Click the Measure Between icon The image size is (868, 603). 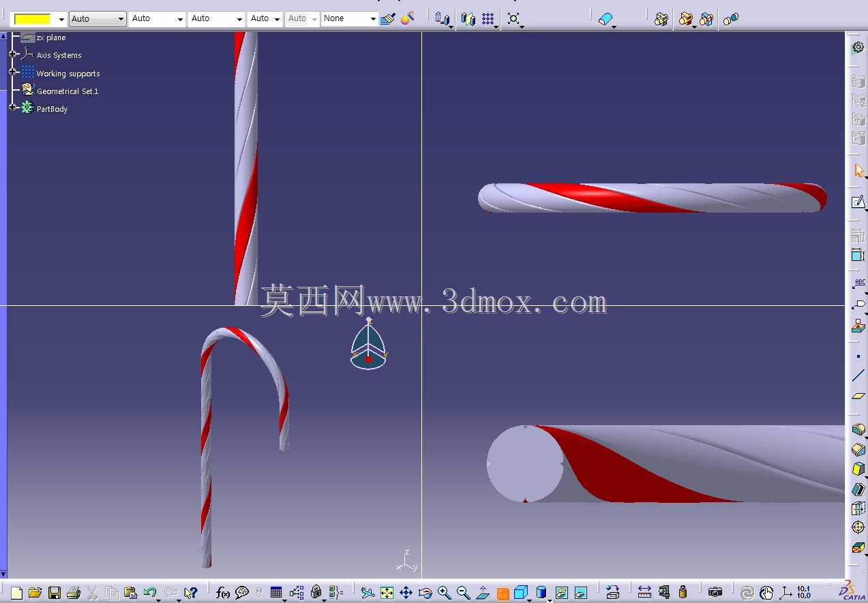[644, 593]
